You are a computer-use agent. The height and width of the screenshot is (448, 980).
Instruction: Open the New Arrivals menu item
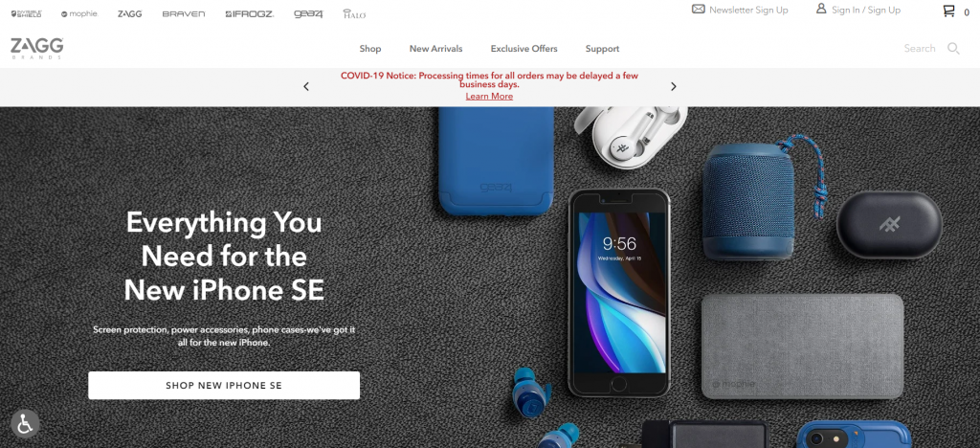pos(435,49)
